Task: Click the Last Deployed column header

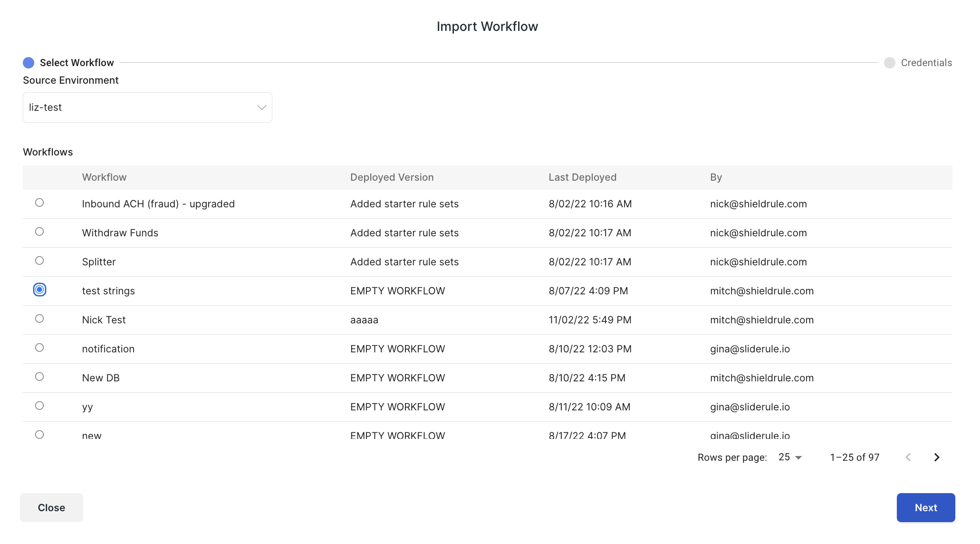Action: 582,177
